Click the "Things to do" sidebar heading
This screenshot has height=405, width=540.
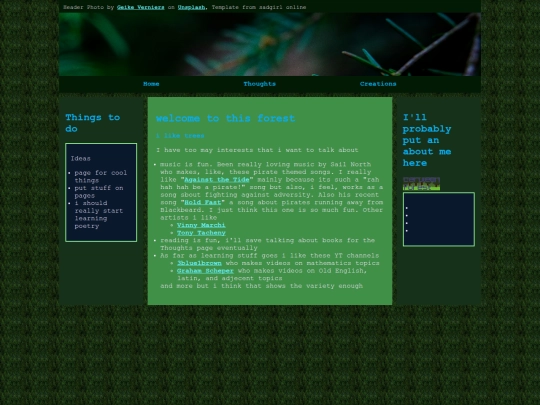pos(93,123)
